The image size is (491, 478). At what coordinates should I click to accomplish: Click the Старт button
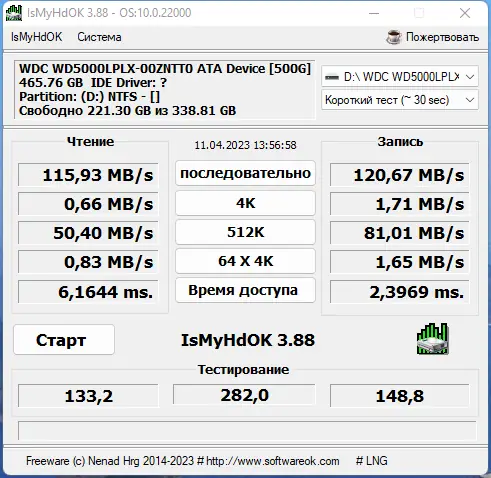coord(64,340)
